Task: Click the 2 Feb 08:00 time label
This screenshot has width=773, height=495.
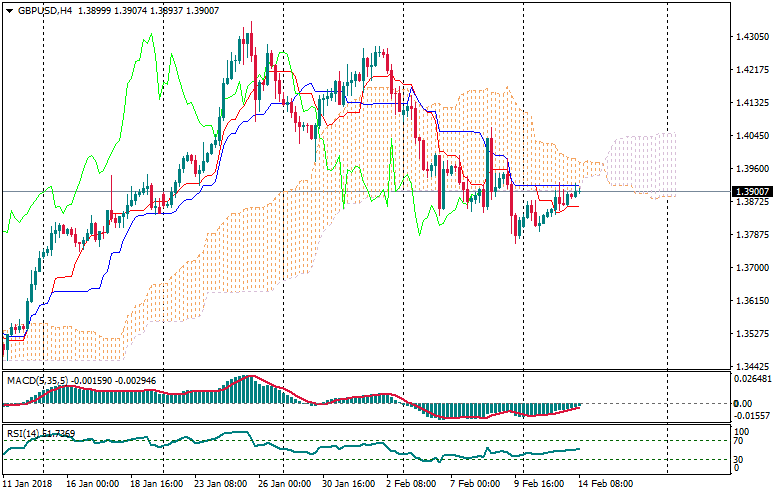Action: click(410, 483)
